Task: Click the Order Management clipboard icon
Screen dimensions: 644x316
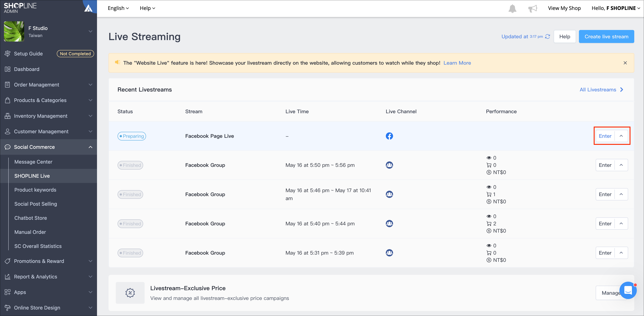Action: (8, 85)
